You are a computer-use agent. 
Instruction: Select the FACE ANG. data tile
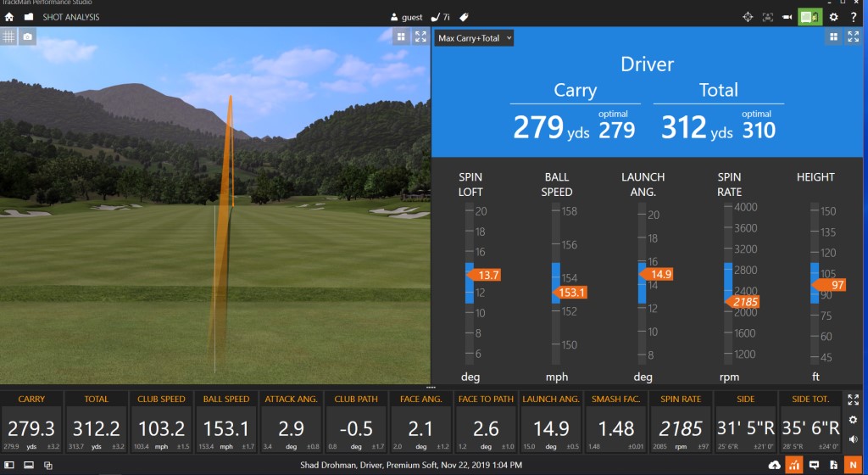coord(420,422)
